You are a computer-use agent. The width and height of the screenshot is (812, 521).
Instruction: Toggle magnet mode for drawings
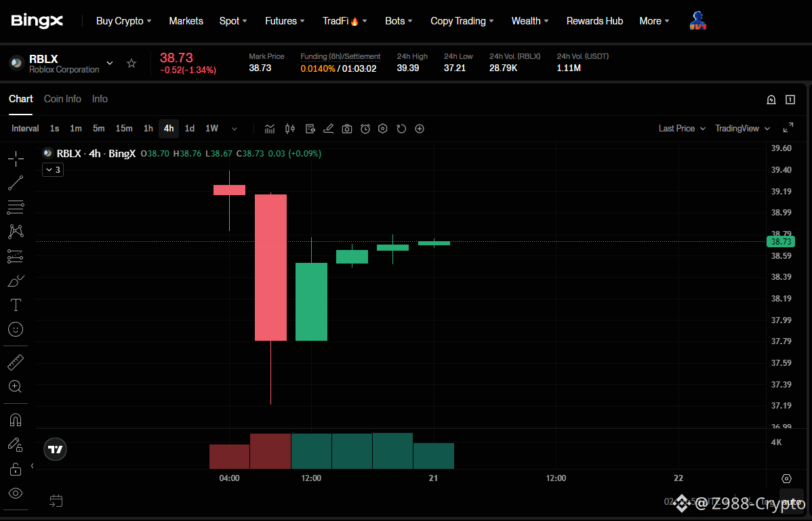16,419
